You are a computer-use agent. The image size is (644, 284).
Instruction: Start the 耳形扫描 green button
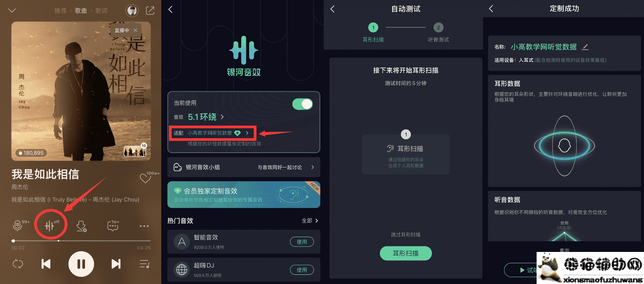406,253
